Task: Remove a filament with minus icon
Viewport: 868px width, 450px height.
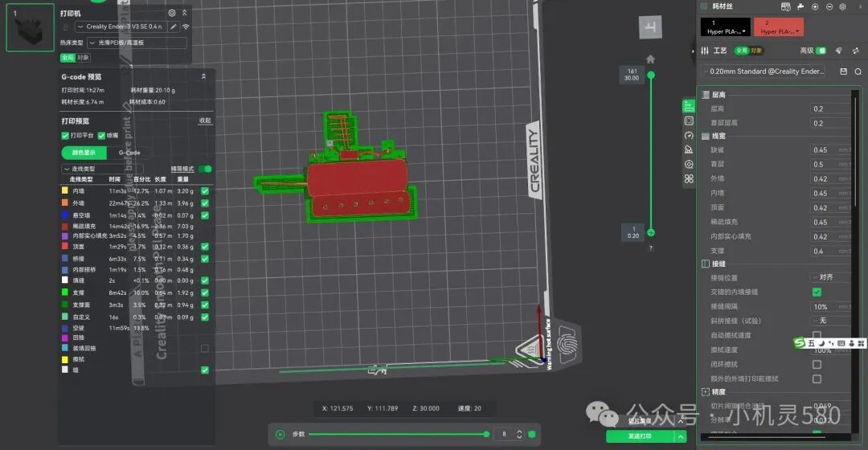Action: pyautogui.click(x=829, y=6)
